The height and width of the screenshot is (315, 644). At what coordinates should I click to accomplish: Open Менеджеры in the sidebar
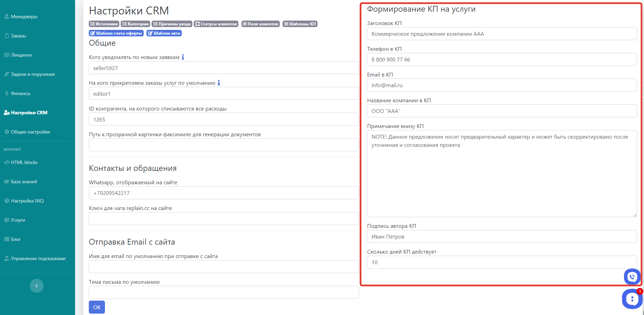click(x=24, y=16)
